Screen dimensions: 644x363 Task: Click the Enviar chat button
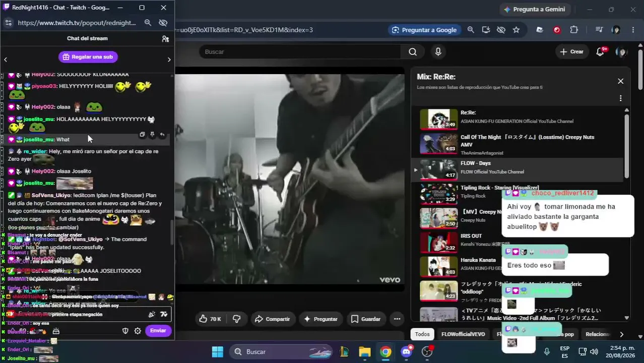point(158,331)
